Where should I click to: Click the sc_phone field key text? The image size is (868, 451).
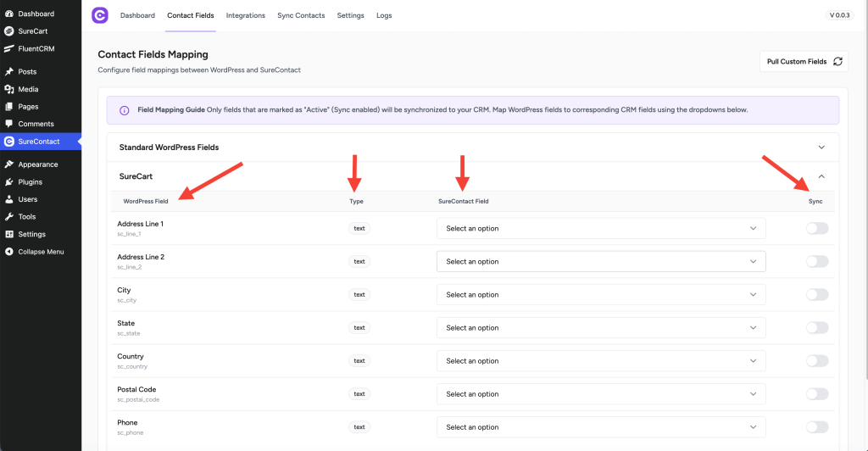[130, 433]
